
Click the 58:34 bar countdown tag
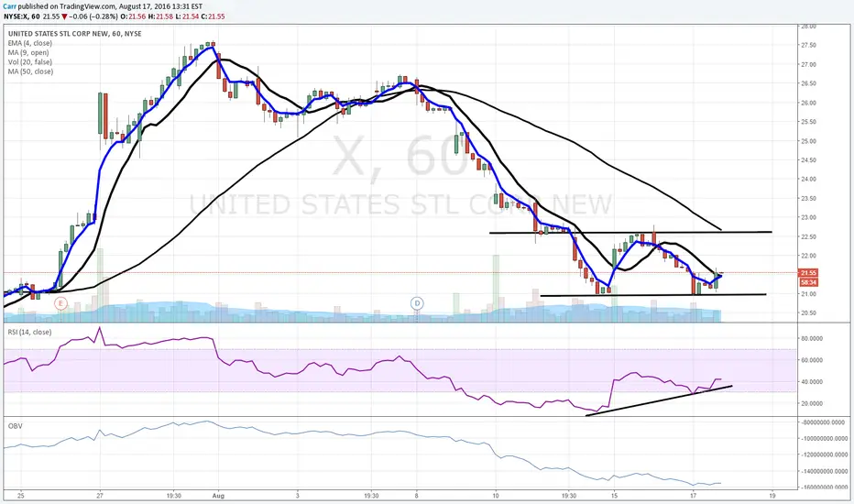point(808,282)
